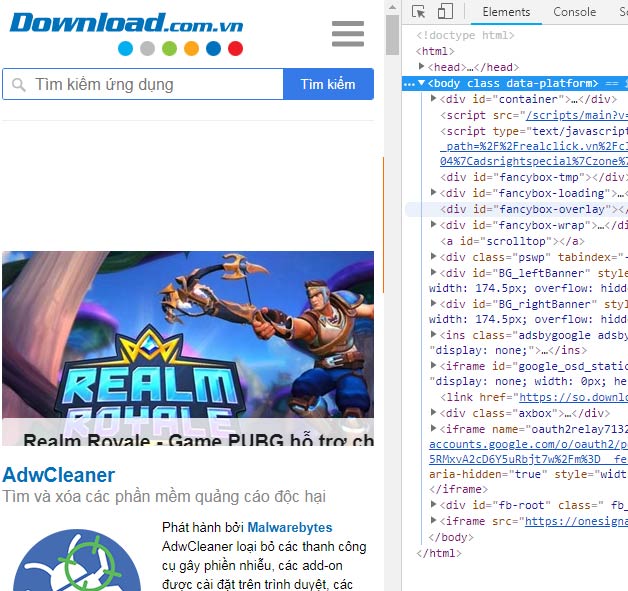Select the fancybox-overlay div row
Screen dimensions: 628x591
pyautogui.click(x=517, y=209)
